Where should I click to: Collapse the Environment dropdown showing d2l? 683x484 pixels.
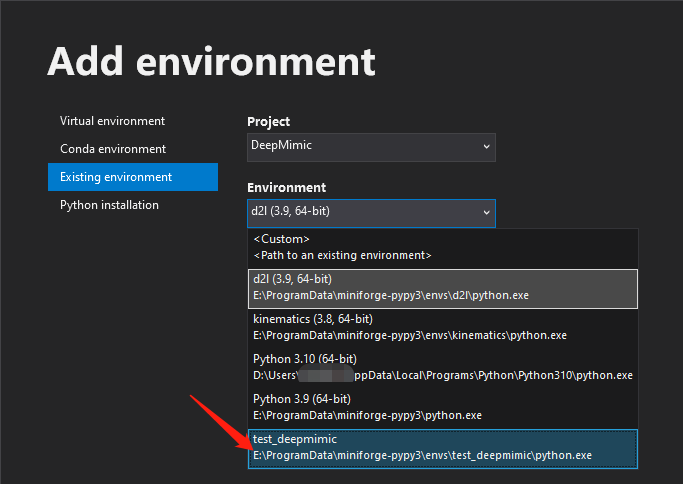coord(360,213)
